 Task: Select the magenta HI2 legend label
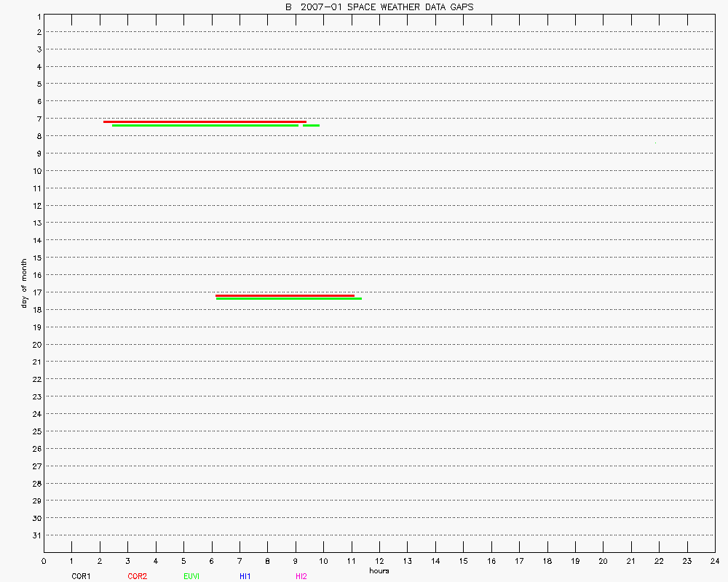tap(301, 576)
